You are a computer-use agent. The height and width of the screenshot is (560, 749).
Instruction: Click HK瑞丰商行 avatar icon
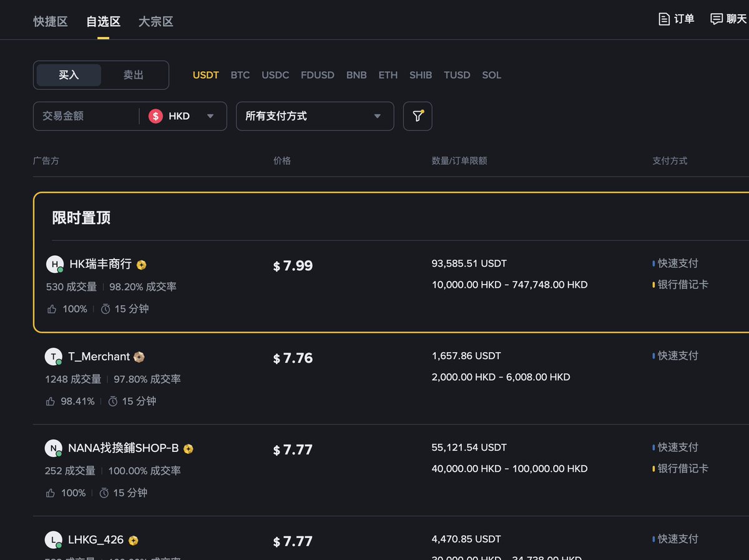[x=55, y=264]
